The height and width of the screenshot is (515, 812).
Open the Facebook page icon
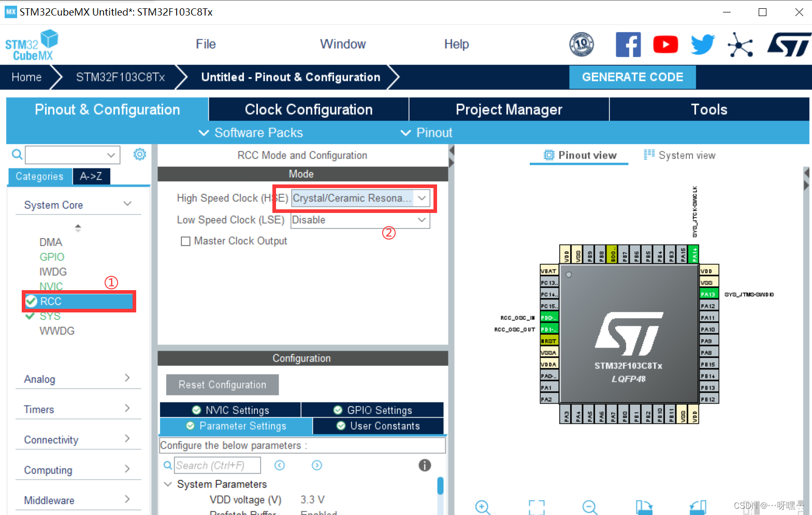628,45
